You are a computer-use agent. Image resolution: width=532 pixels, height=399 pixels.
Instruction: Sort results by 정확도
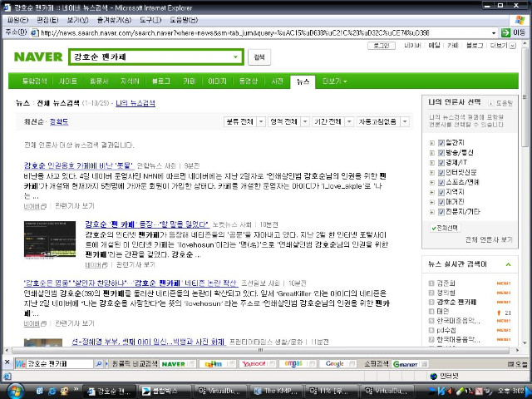pyautogui.click(x=59, y=121)
